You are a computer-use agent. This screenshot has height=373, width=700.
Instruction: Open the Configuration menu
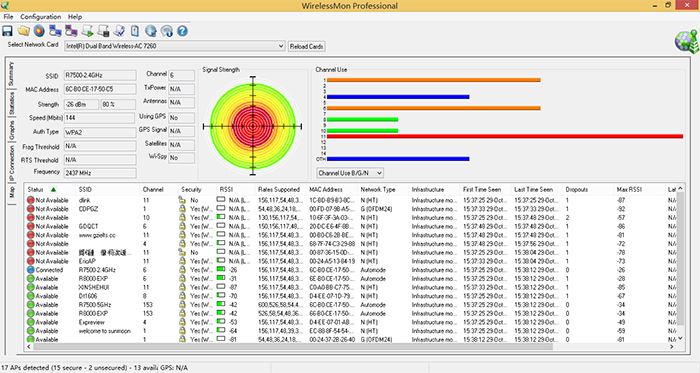coord(41,17)
